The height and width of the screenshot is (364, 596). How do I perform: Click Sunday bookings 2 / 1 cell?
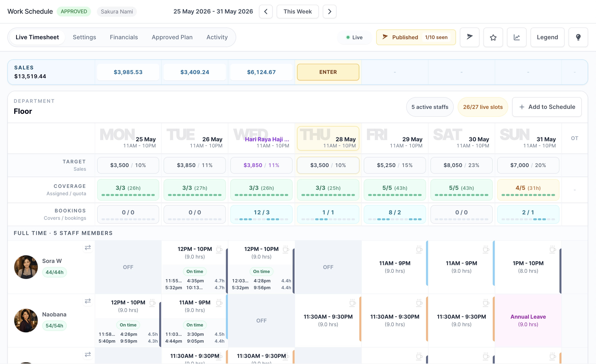tap(528, 214)
